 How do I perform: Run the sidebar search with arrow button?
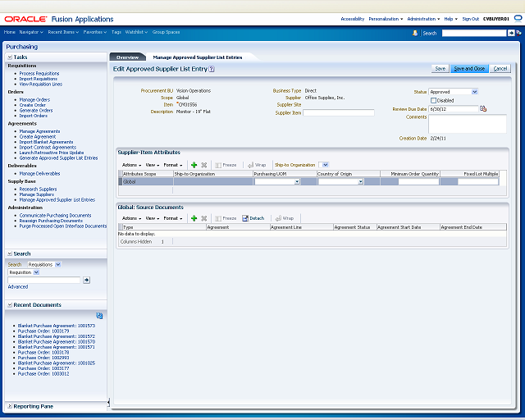(86, 280)
